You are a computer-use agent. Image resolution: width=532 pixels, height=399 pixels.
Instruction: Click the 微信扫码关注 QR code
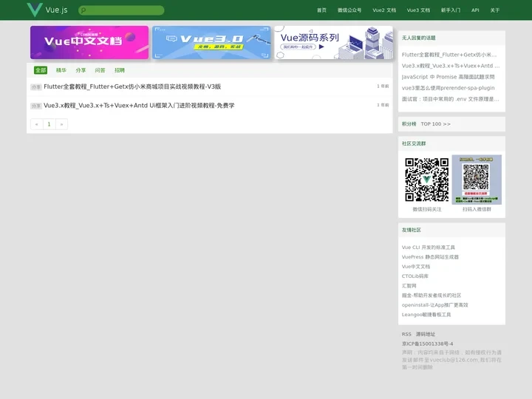427,180
